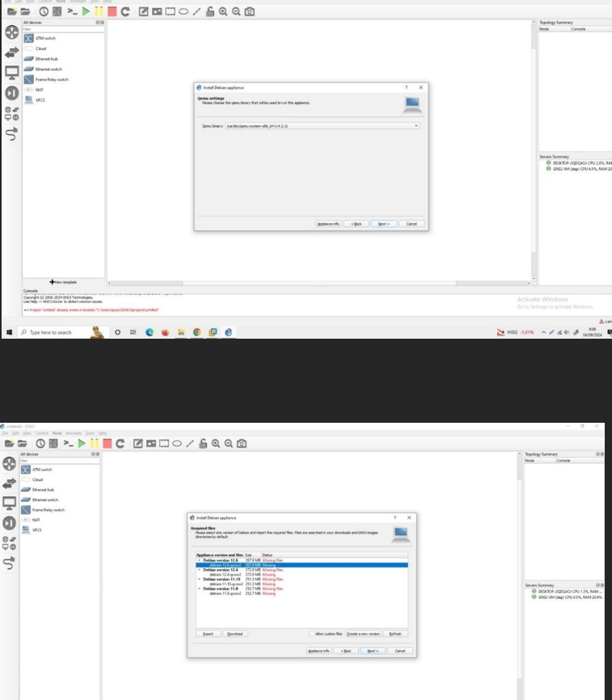Collapse the Debian version 12.4 tree node
Screen dimensions: 612x700
pyautogui.click(x=199, y=570)
